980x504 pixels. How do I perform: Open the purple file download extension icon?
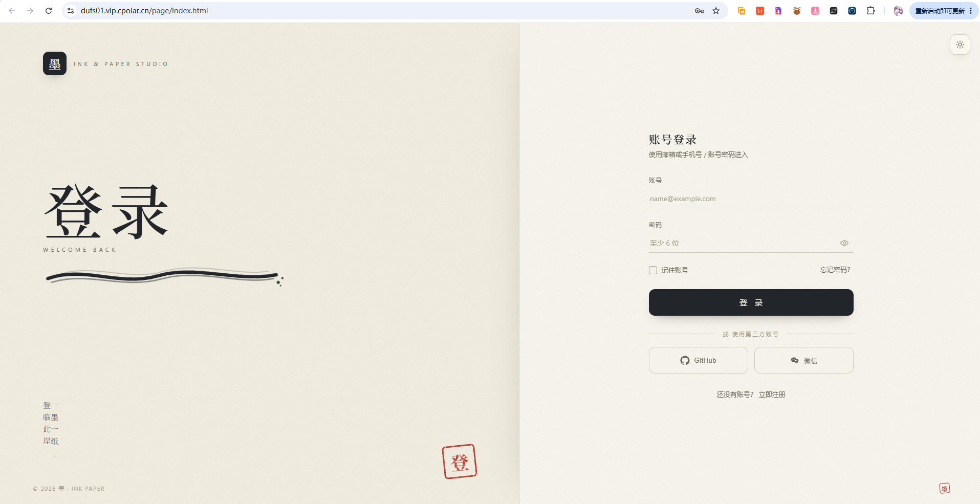[778, 11]
